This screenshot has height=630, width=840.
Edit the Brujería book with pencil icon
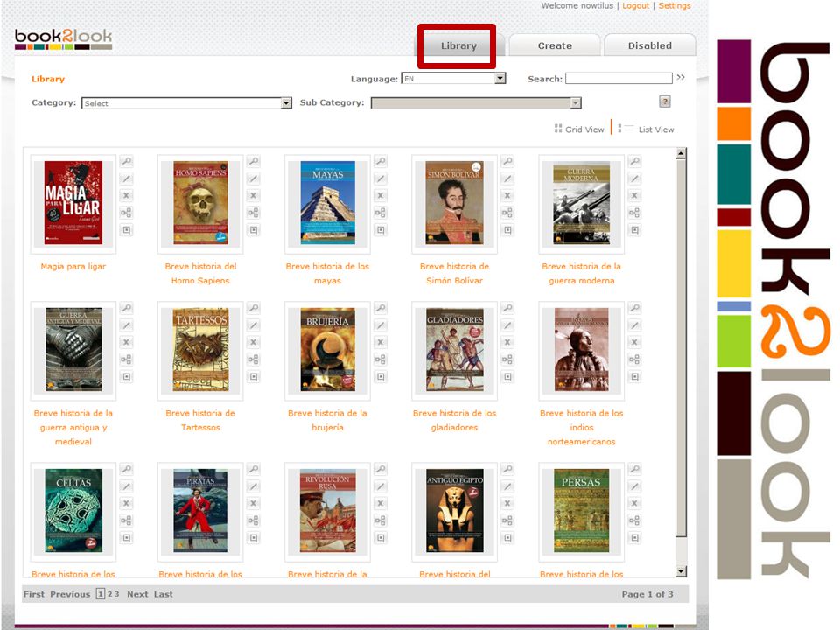tap(381, 325)
